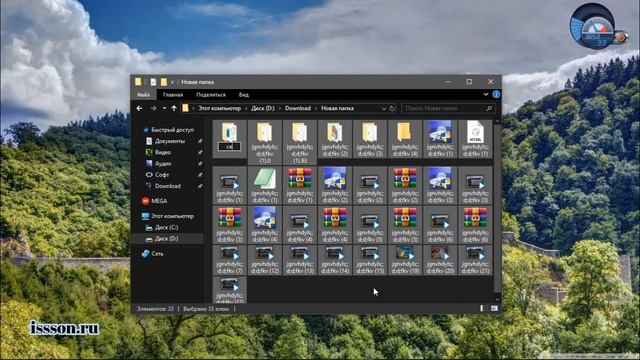This screenshot has width=640, height=360.
Task: Open address bar history dropdown
Action: point(384,109)
